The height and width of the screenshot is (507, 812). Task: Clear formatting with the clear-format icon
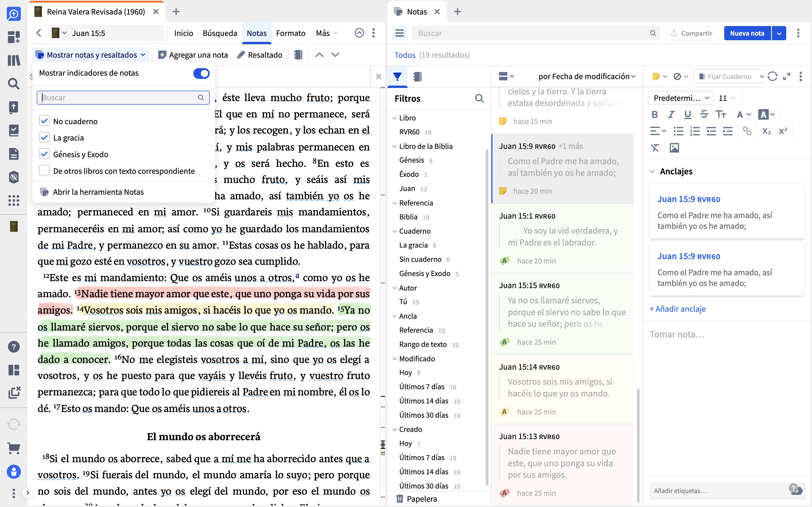[655, 148]
